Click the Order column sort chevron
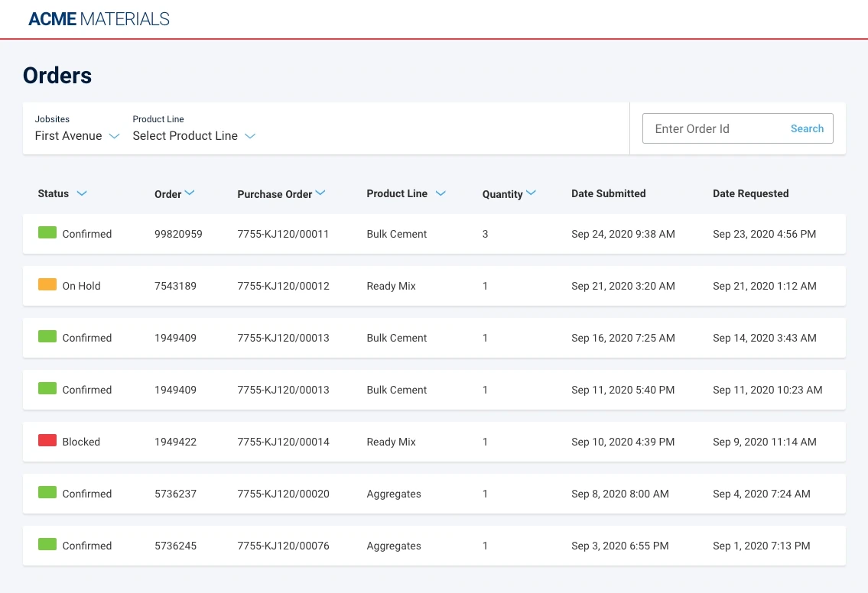The width and height of the screenshot is (868, 593). 190,193
